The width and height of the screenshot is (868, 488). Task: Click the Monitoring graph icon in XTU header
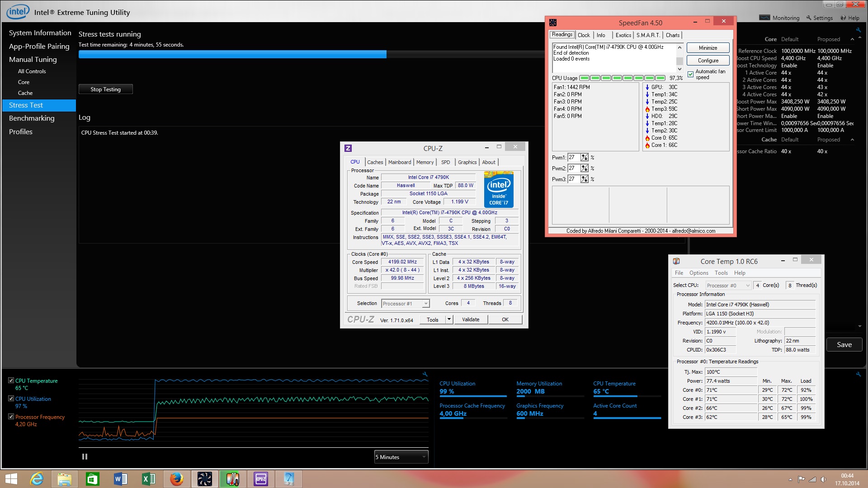764,18
